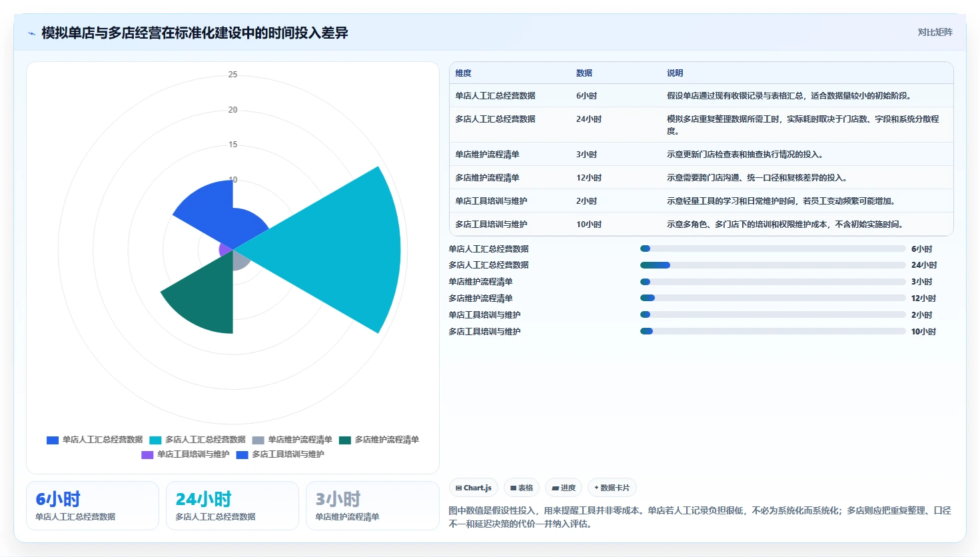Click progress bar for 单店人工汇总经营数据
Viewport: 980px width, 557px height.
(x=773, y=249)
